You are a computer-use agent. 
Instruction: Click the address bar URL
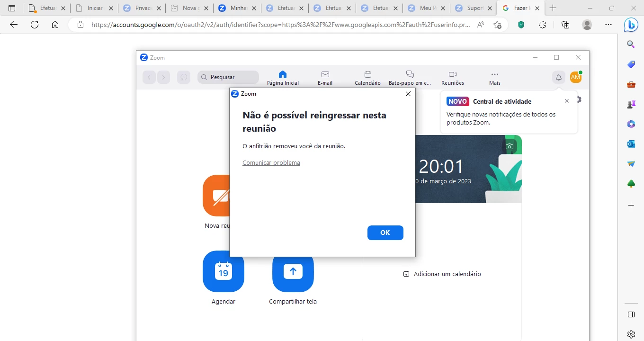pyautogui.click(x=281, y=25)
